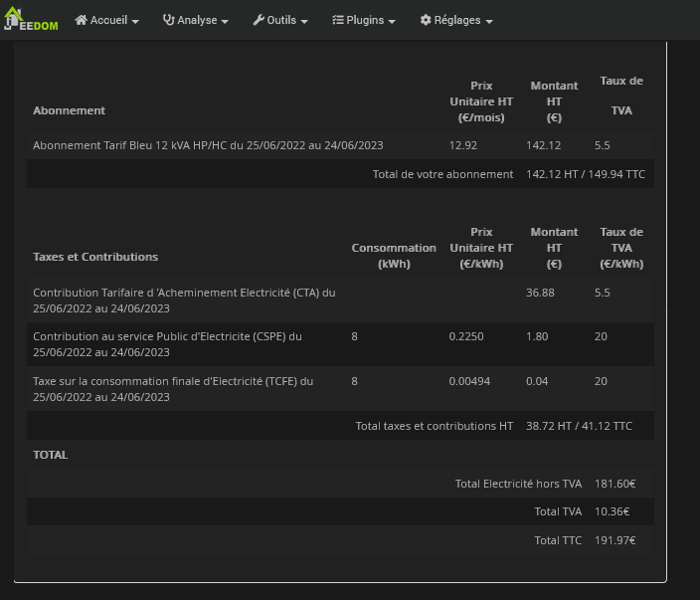Open the Plugins menu label

click(x=365, y=20)
